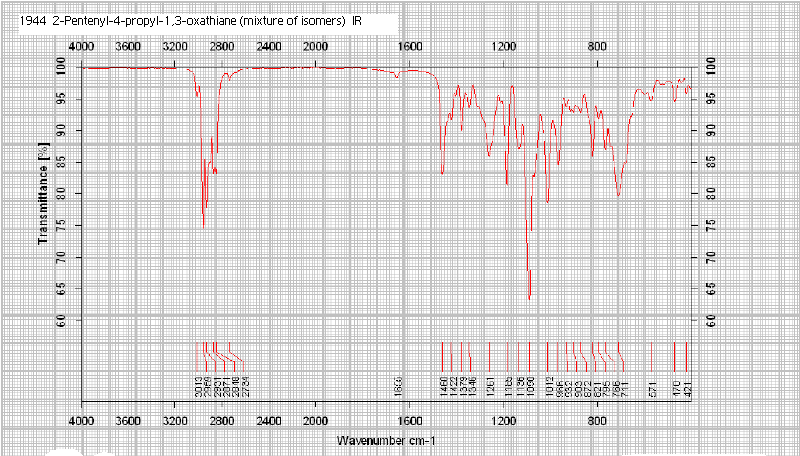Click peak label '3013'
Screen dimensions: 800x456
196,389
